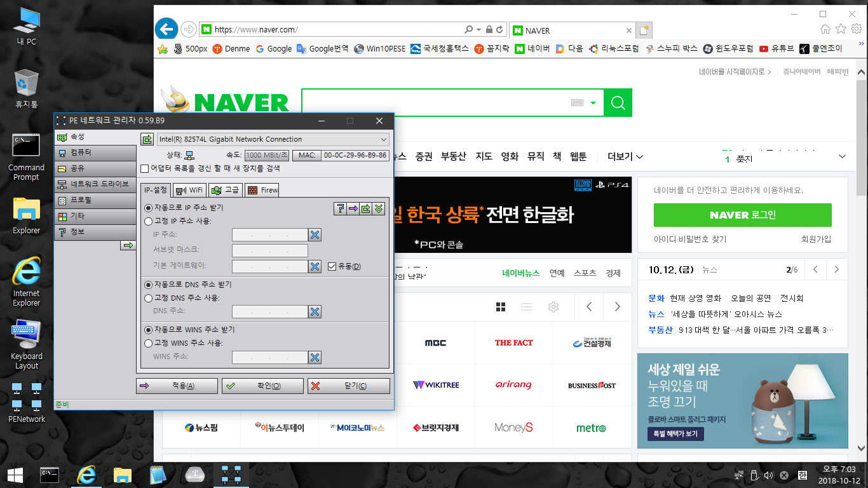Viewport: 868px width, 488px height.
Task: Click Naver green search button
Action: pos(618,102)
